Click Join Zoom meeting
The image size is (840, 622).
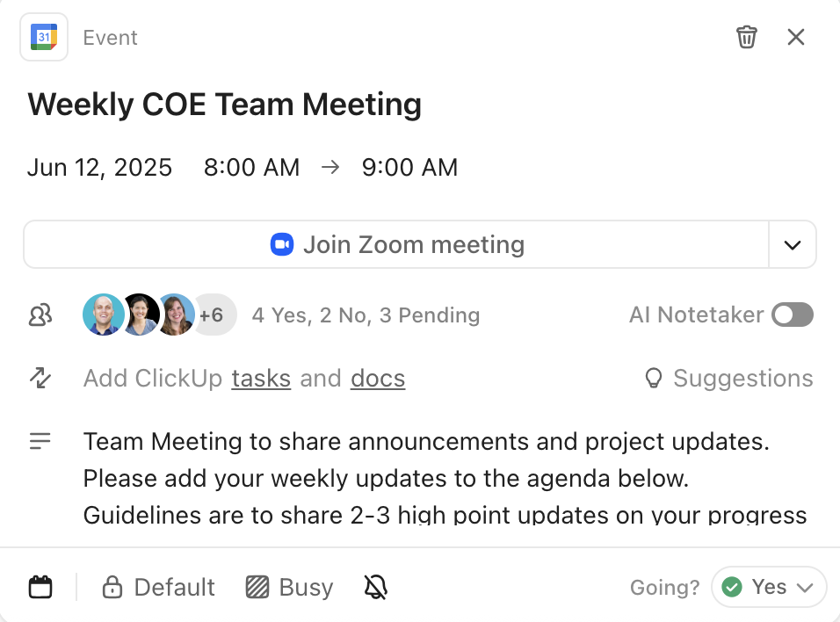pos(414,244)
